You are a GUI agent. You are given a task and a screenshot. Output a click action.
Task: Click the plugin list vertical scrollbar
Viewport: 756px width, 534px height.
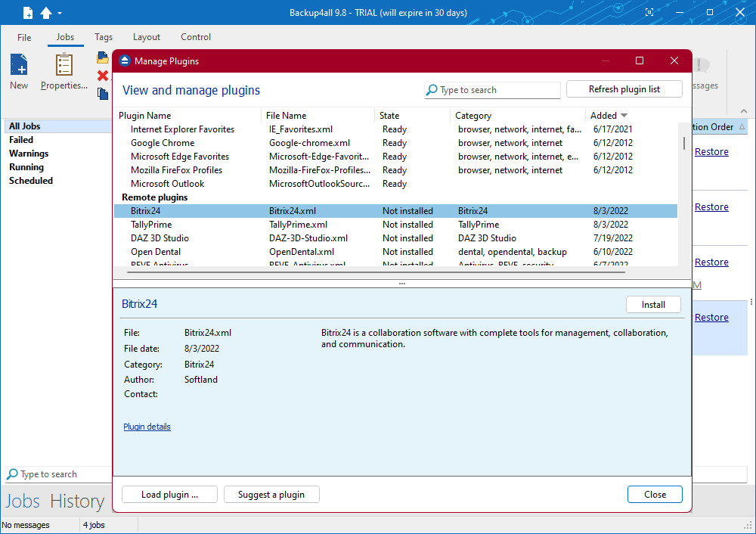(x=683, y=143)
